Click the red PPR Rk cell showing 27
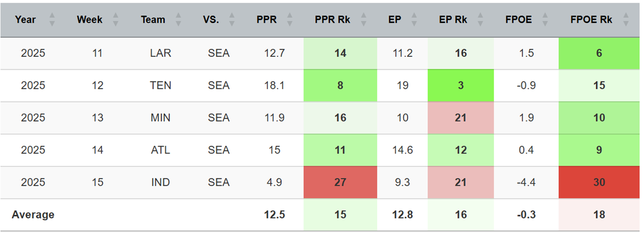Screen dimensions: 644x232 click(x=340, y=183)
